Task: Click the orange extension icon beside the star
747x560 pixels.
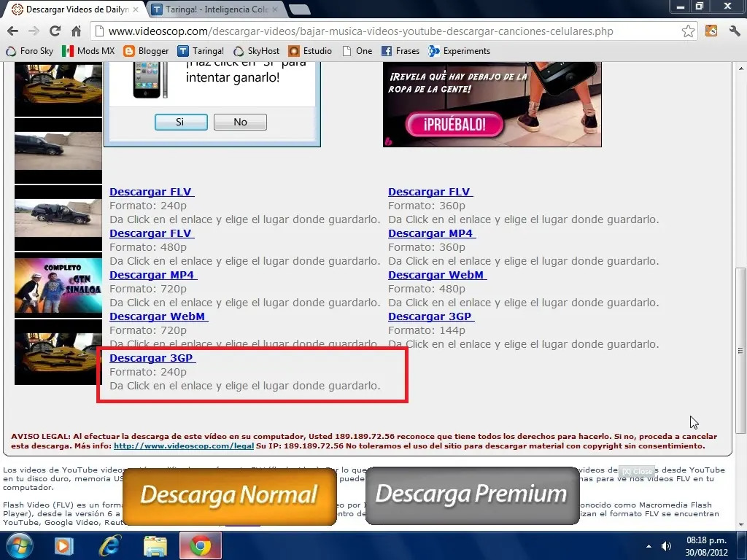Action: pos(711,31)
